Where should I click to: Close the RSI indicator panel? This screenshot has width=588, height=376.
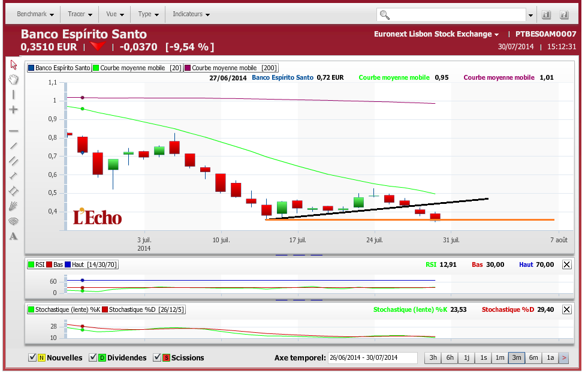(567, 264)
